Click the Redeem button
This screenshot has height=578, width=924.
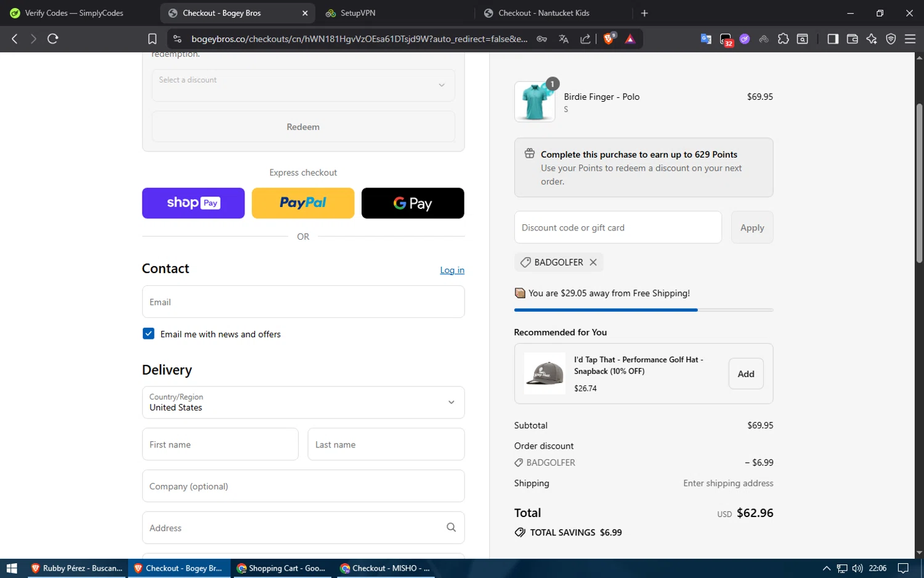tap(303, 127)
